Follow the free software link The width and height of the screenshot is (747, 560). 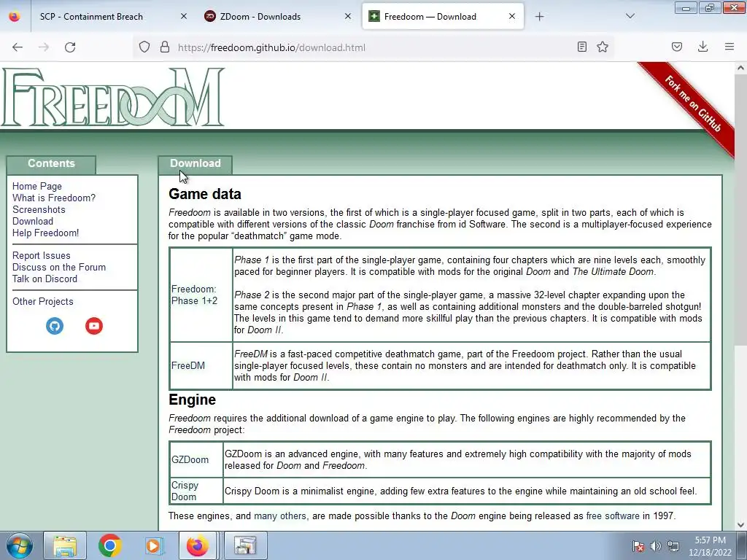pos(613,516)
